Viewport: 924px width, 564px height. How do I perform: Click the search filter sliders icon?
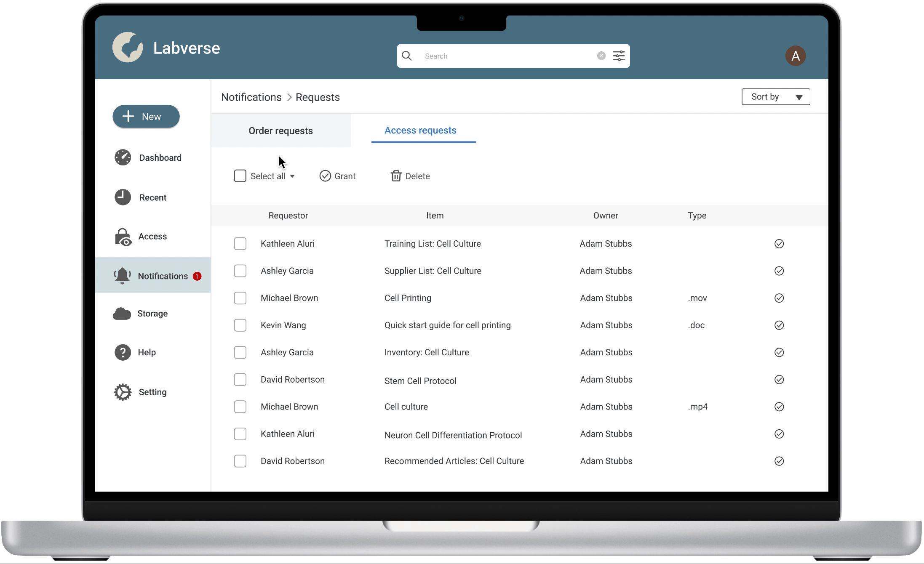pos(619,56)
